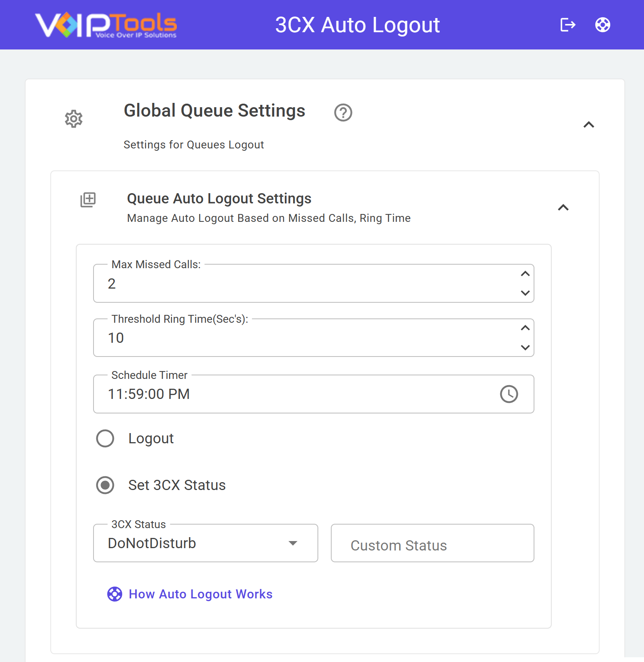Click lifebuoy icon beside How Auto Logout Works

pos(115,594)
